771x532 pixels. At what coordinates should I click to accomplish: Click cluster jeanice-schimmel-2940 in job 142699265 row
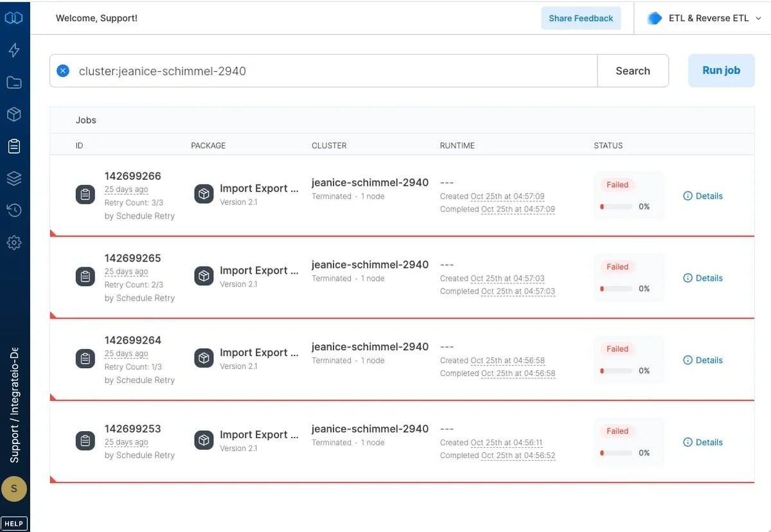370,265
